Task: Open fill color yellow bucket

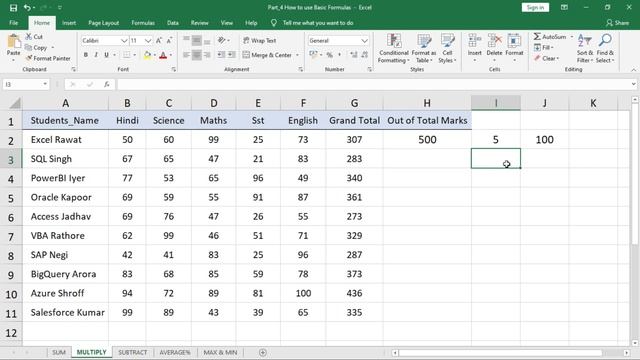Action: pyautogui.click(x=147, y=55)
